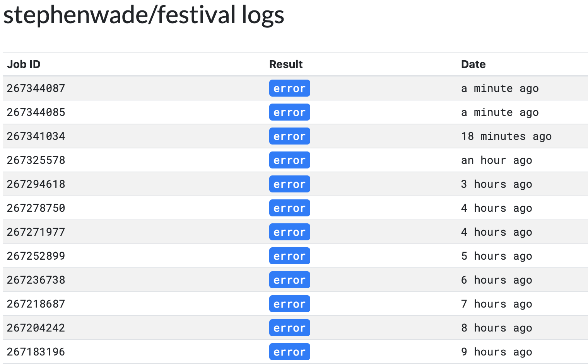
Task: Click the error badge for job 267325578
Action: click(x=289, y=160)
